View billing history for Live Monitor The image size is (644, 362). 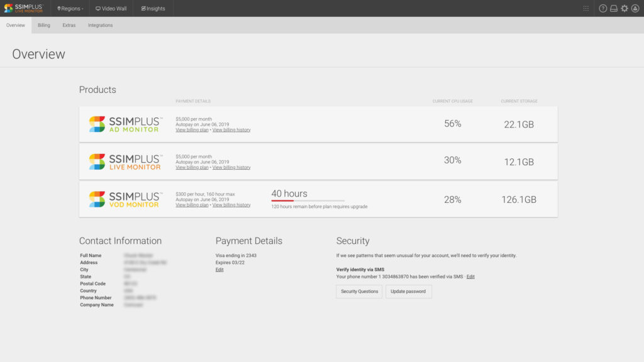(x=231, y=168)
